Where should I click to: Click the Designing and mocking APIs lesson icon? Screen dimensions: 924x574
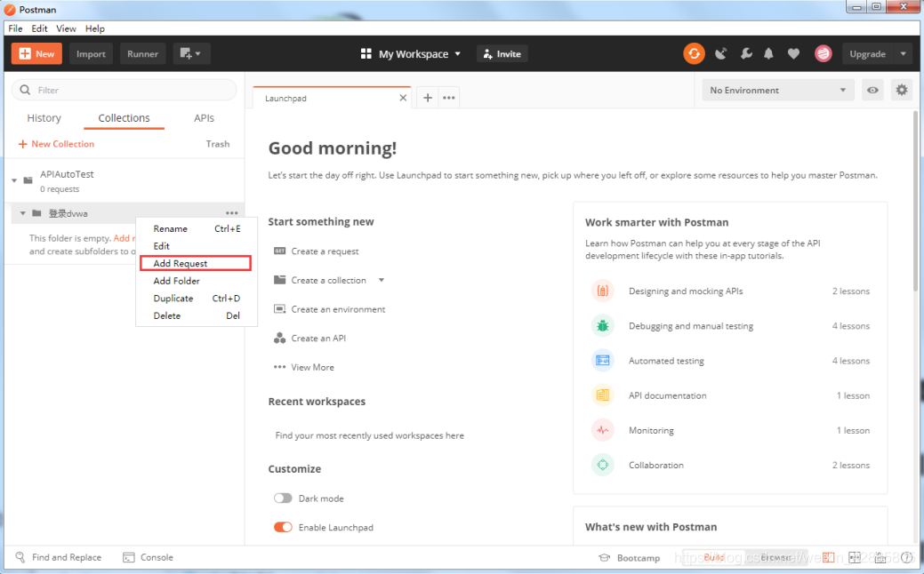pos(602,291)
